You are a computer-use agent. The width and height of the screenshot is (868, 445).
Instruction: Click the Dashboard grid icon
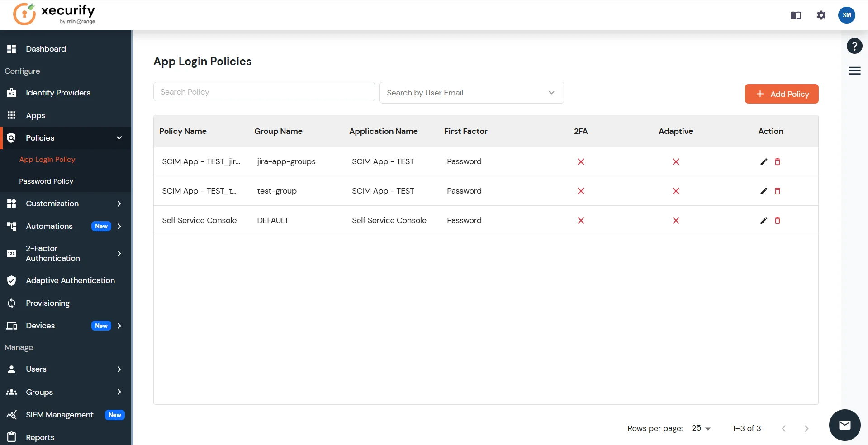tap(12, 49)
